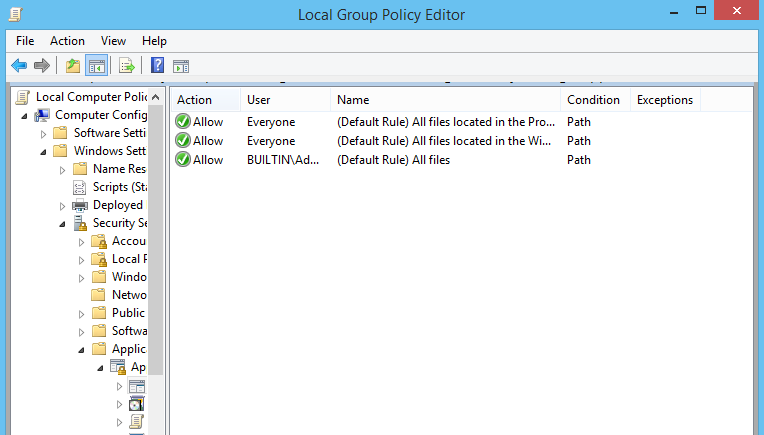Click the blue Back arrow toolbar icon

(x=19, y=65)
